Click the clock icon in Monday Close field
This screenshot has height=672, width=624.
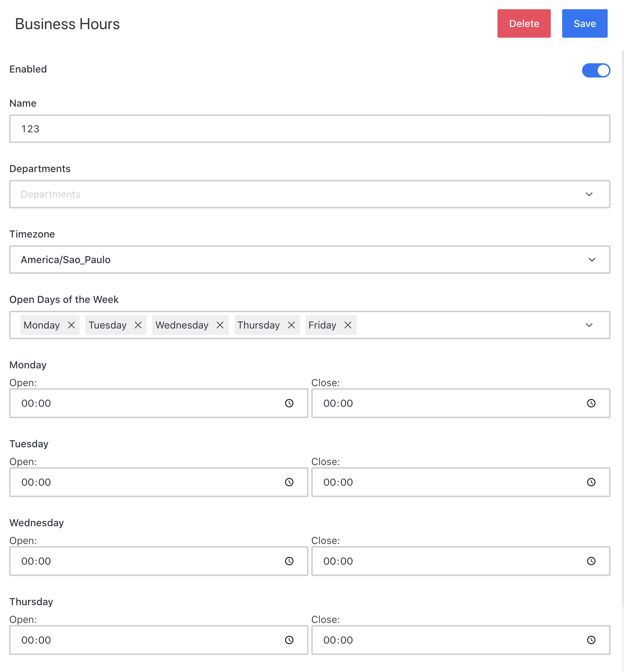[591, 403]
